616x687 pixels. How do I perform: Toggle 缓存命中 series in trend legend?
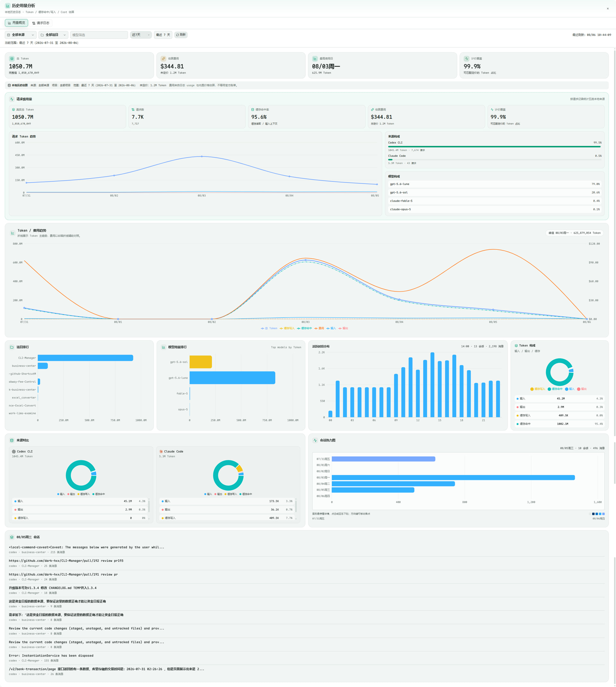(x=304, y=328)
